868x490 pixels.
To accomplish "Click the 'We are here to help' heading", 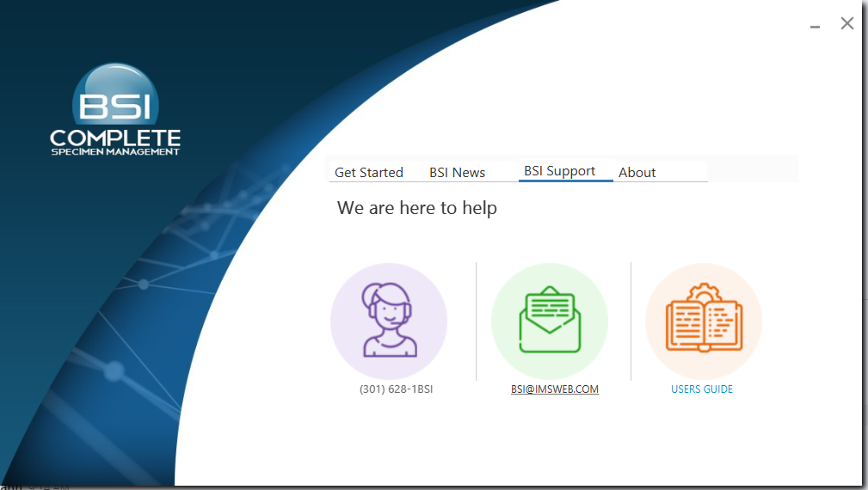I will coord(417,209).
